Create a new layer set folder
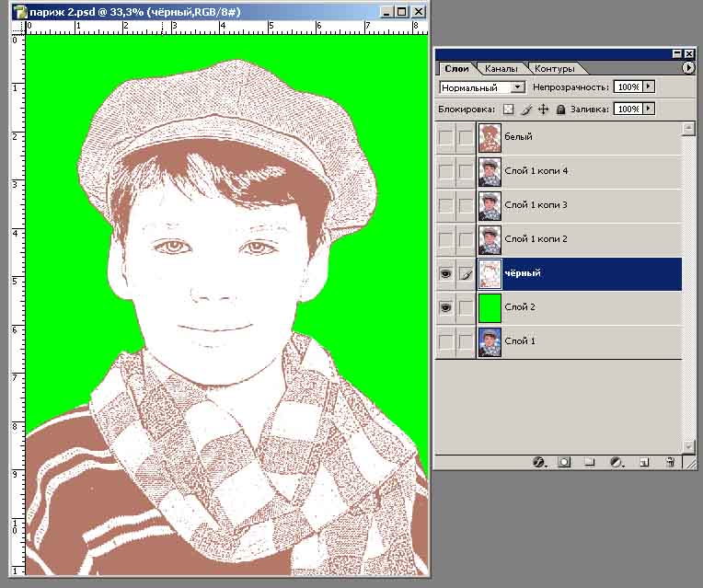 [590, 462]
